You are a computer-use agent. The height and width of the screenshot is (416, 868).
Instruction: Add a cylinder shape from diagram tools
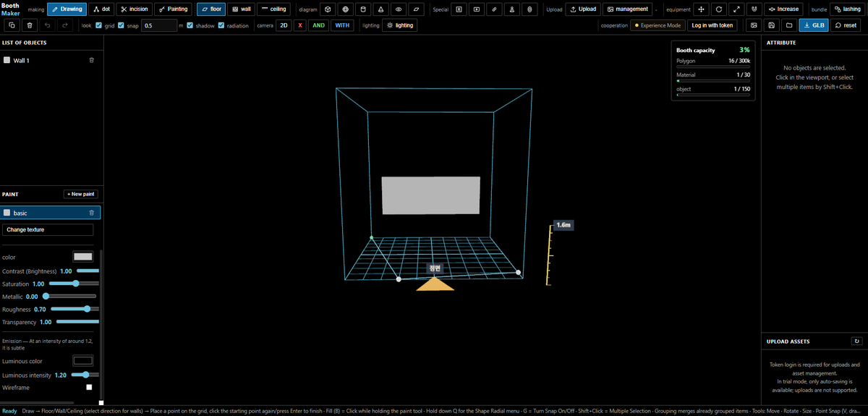click(x=363, y=9)
